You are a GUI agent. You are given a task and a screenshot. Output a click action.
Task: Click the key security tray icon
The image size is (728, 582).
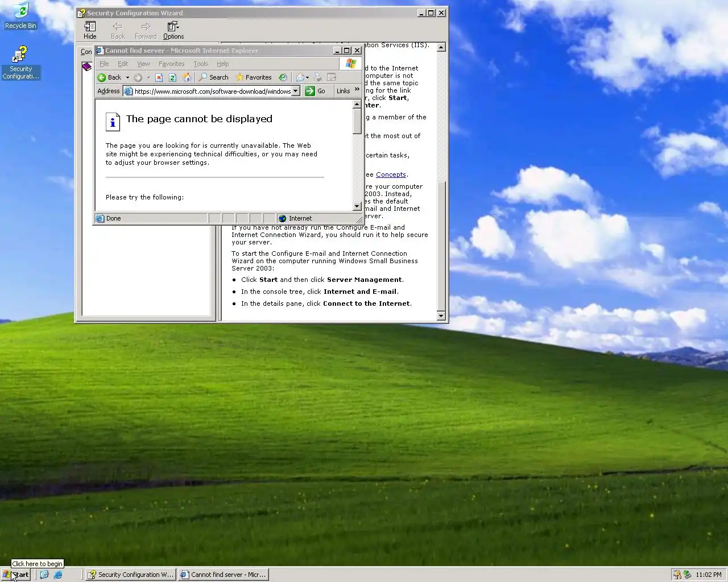click(677, 575)
